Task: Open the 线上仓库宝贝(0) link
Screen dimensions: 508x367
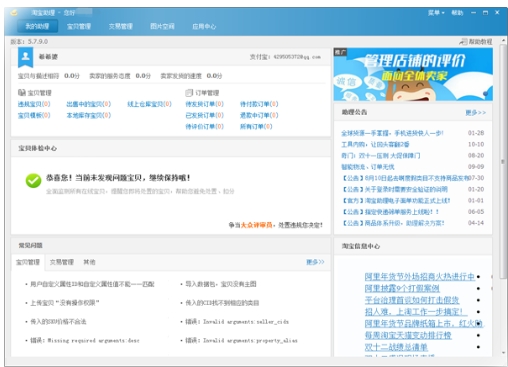Action: [x=149, y=104]
